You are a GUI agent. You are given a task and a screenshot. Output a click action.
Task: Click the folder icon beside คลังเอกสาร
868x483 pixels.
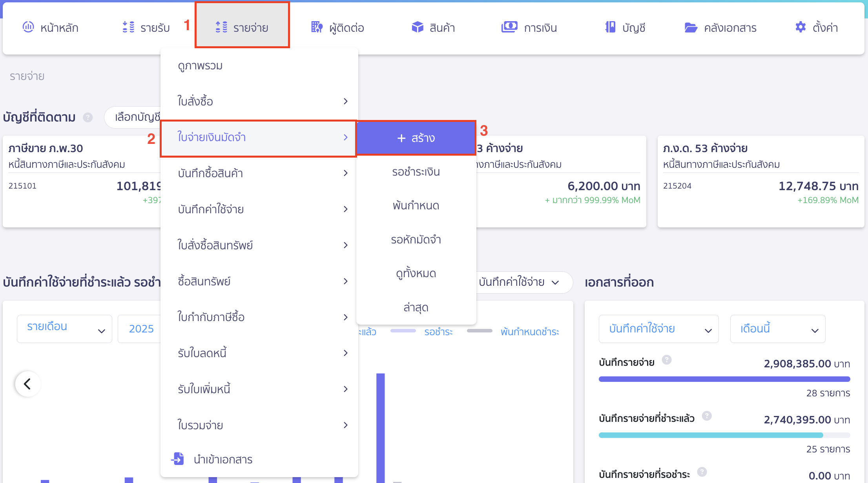pos(691,27)
